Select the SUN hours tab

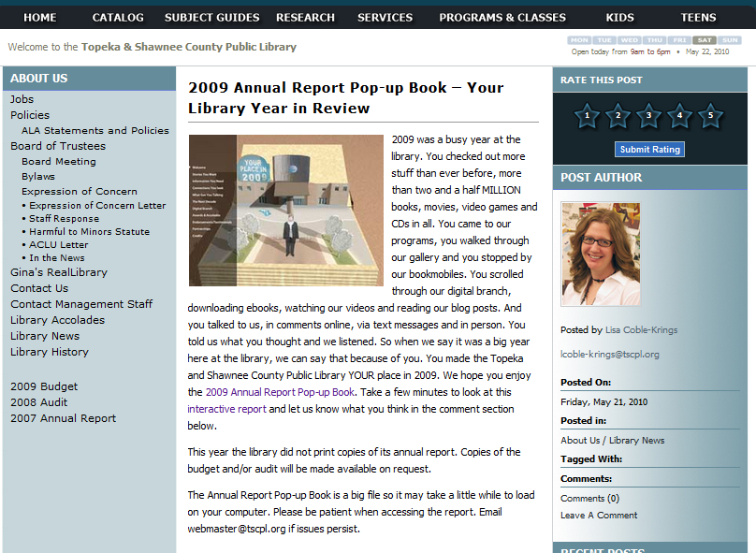(x=730, y=40)
